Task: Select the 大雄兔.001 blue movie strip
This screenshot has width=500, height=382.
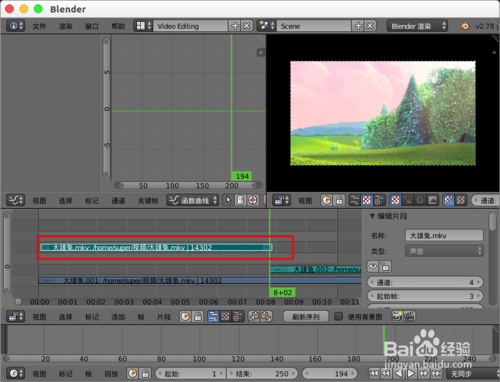Action: click(x=200, y=281)
